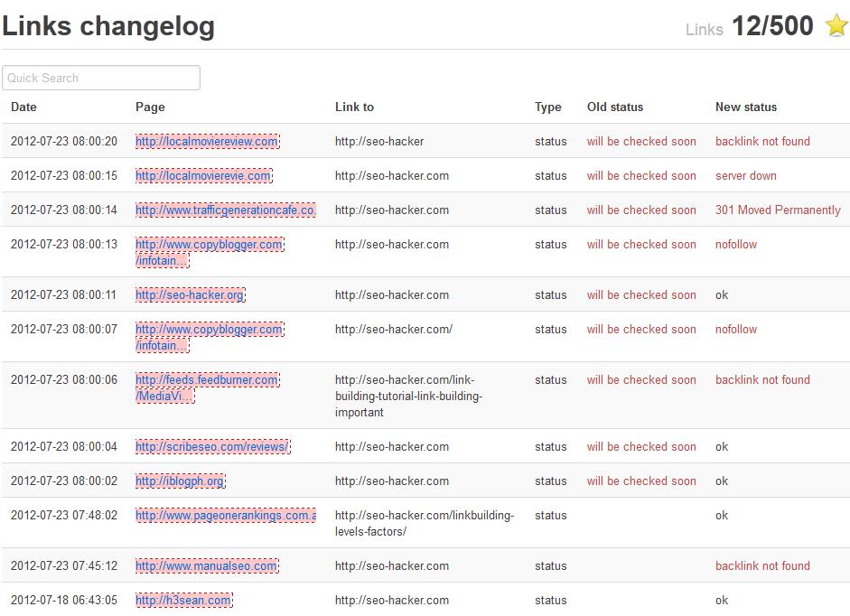Sort by the Type column header
This screenshot has width=850, height=616.
[x=547, y=107]
